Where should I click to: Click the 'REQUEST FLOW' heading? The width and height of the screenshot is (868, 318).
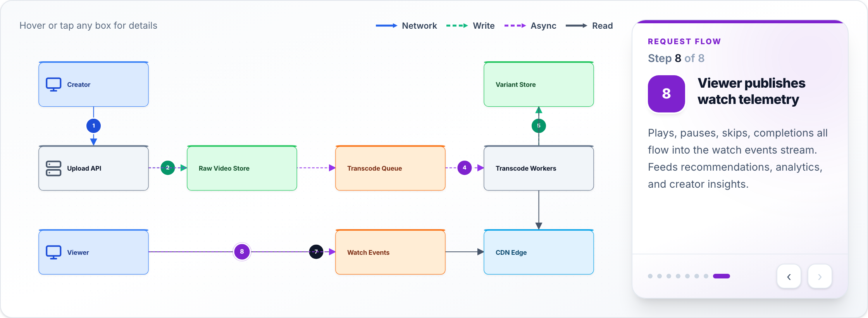point(684,41)
